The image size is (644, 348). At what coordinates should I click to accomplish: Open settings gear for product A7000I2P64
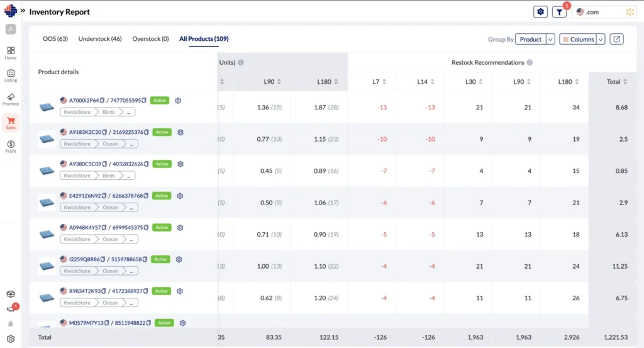pyautogui.click(x=178, y=100)
